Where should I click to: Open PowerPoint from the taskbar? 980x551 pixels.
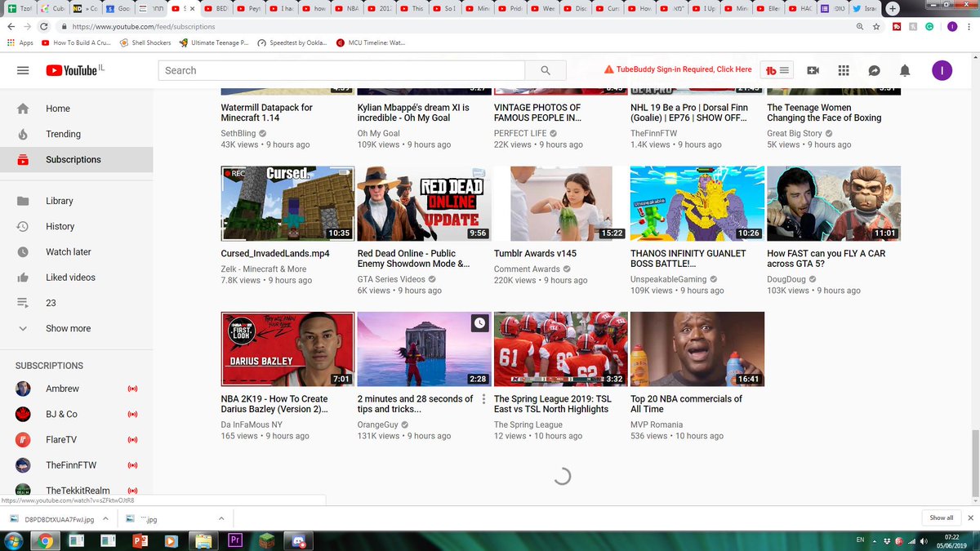pyautogui.click(x=139, y=540)
